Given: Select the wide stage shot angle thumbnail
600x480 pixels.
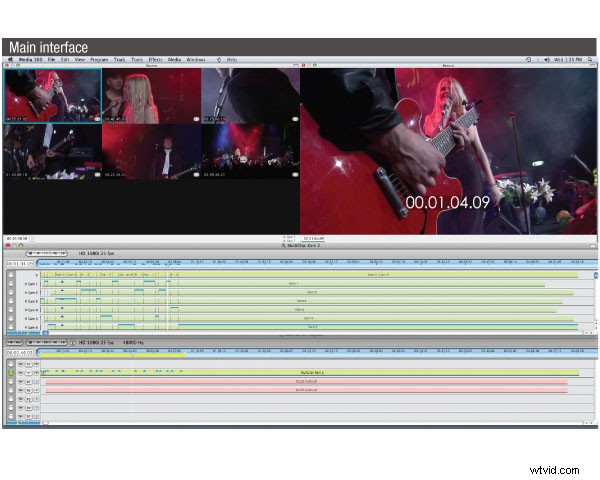Looking at the screenshot, I should 251,152.
